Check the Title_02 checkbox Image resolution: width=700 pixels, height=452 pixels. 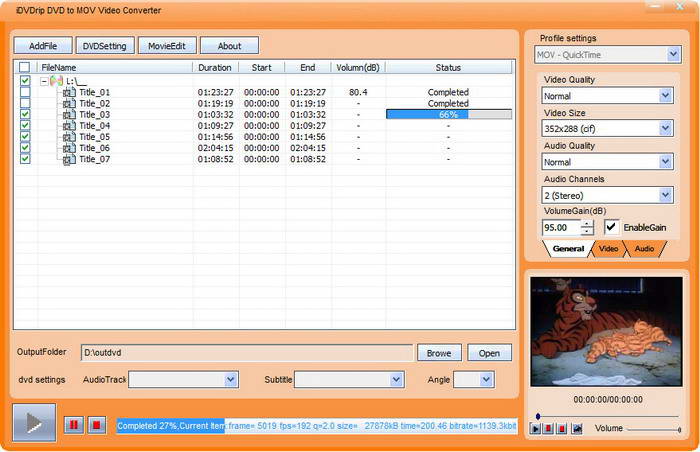point(25,103)
